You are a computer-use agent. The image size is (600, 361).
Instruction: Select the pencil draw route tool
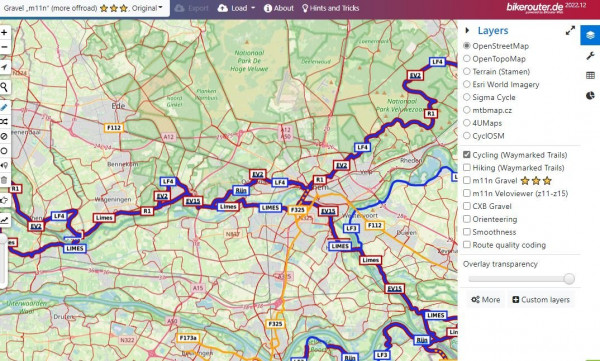pyautogui.click(x=4, y=107)
